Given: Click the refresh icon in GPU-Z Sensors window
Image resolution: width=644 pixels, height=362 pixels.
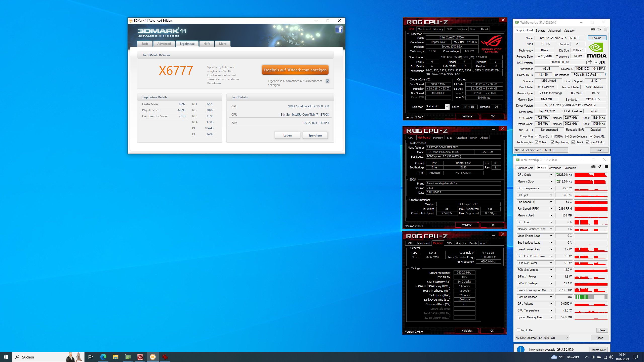Looking at the screenshot, I should click(600, 167).
